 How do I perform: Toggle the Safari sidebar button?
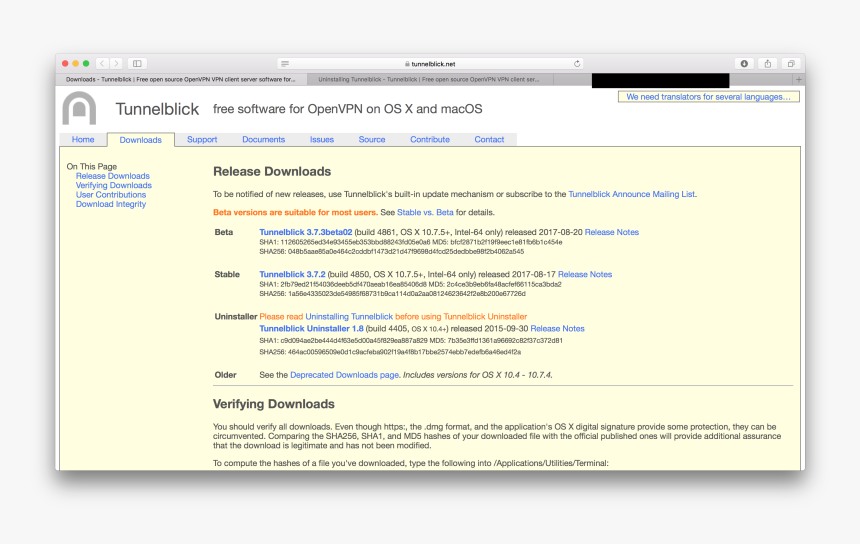pos(137,64)
